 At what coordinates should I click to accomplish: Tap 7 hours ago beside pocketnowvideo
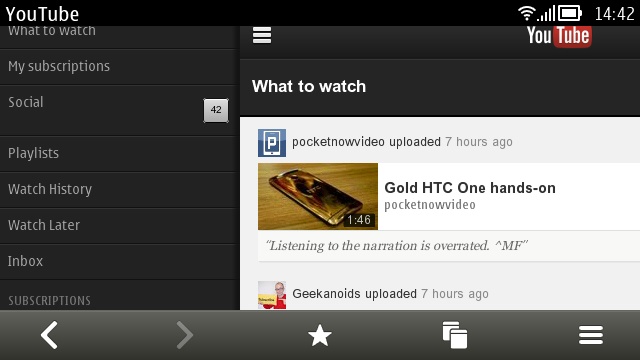pos(479,142)
